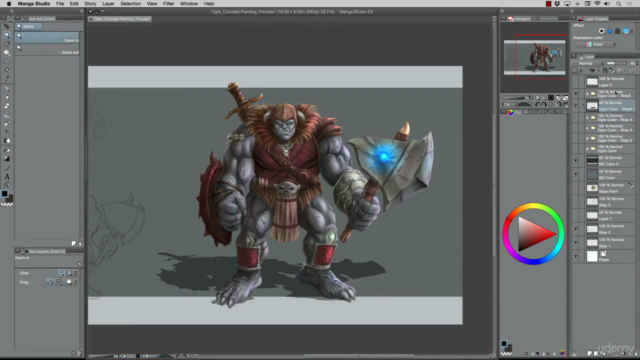
Task: Open the Selection menu
Action: (x=131, y=4)
